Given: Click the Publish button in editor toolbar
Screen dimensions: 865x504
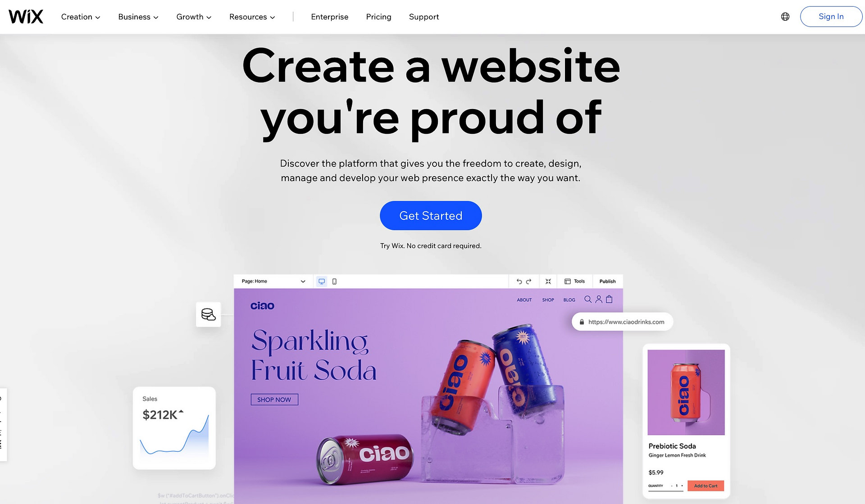Looking at the screenshot, I should (607, 281).
